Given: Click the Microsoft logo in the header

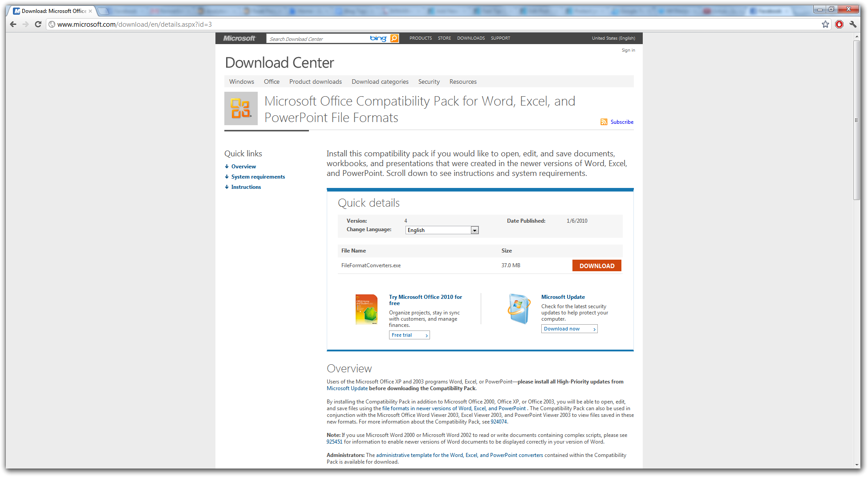Looking at the screenshot, I should [239, 38].
